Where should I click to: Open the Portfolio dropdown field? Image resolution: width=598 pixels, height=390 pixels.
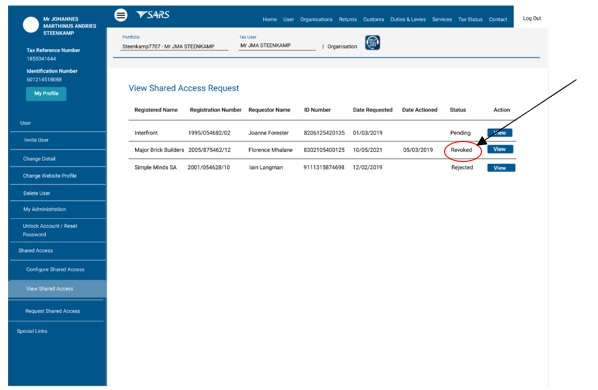(174, 46)
